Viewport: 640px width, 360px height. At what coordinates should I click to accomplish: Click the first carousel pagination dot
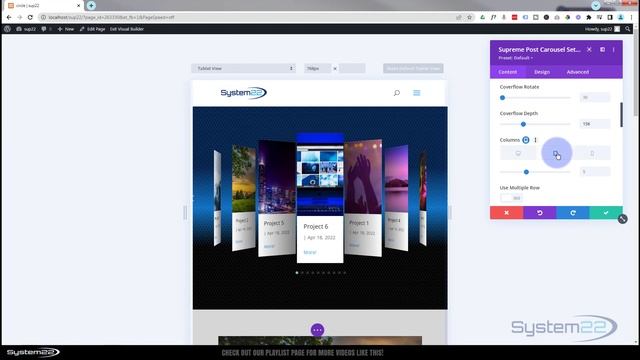point(297,273)
